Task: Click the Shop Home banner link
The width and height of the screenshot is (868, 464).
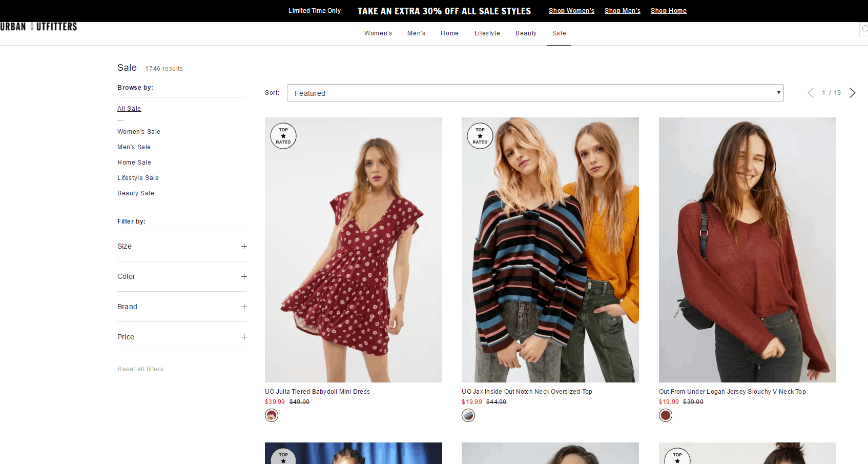Action: click(x=669, y=11)
